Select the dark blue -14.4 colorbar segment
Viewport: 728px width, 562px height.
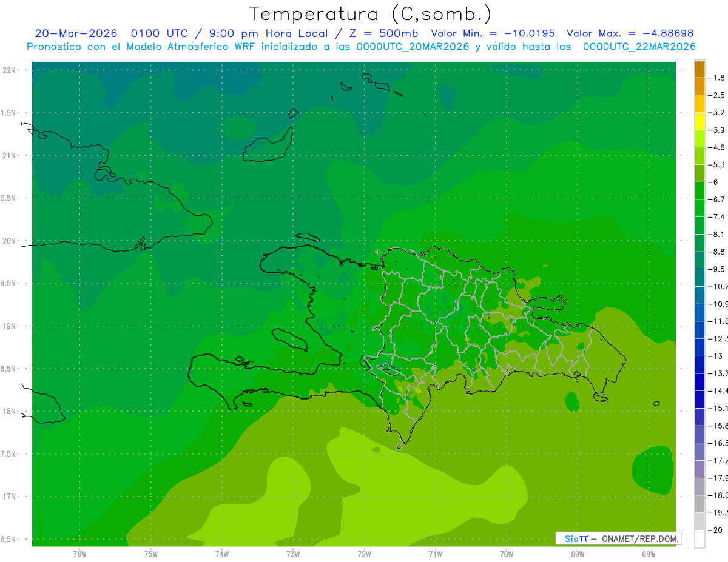(699, 382)
